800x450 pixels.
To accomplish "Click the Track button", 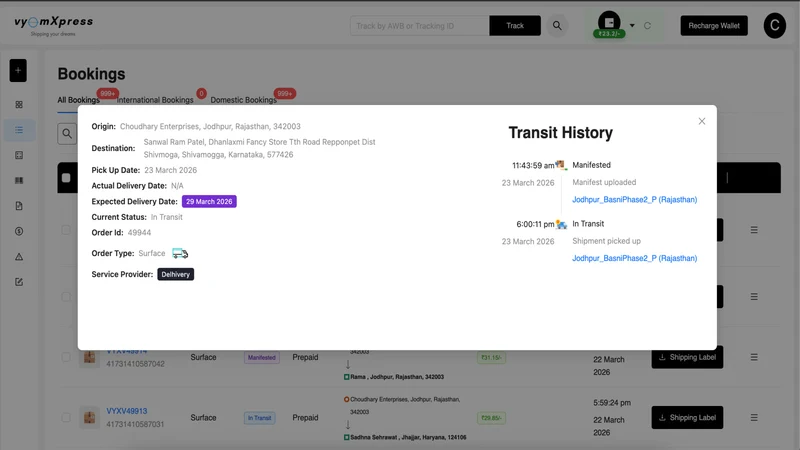I will coord(515,26).
